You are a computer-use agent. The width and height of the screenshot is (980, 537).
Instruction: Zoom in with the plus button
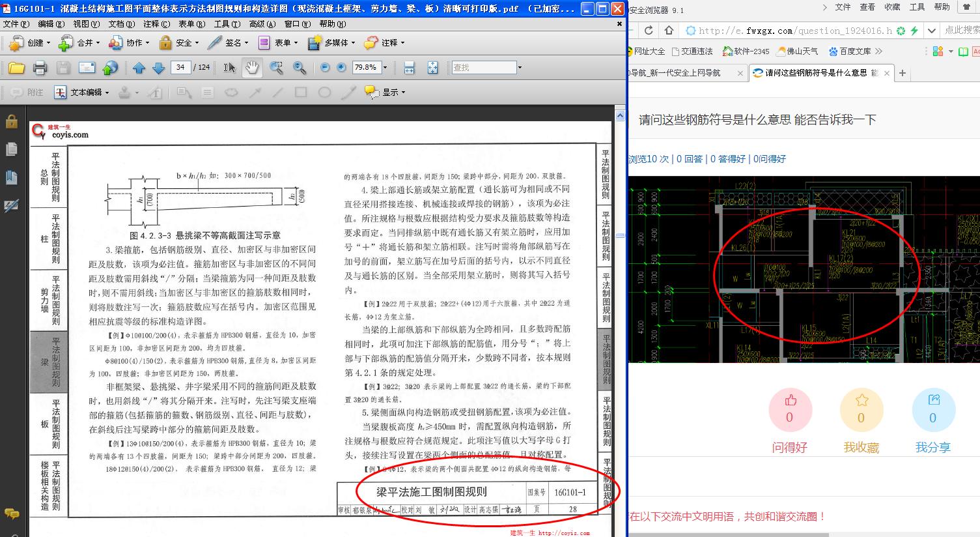[x=341, y=67]
